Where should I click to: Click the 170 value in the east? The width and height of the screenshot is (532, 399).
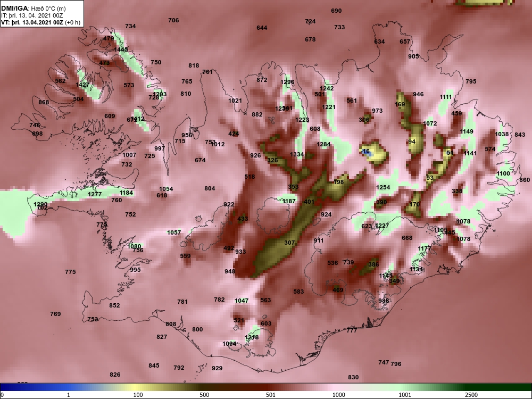[414, 204]
